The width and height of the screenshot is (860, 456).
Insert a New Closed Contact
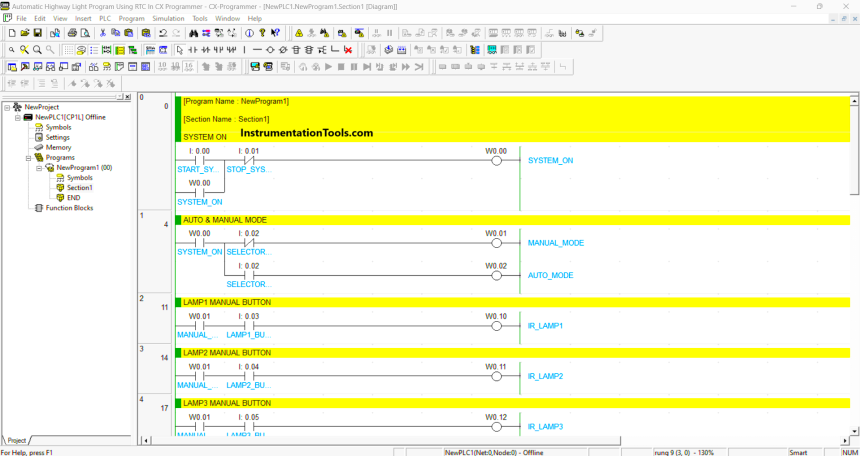(x=206, y=50)
